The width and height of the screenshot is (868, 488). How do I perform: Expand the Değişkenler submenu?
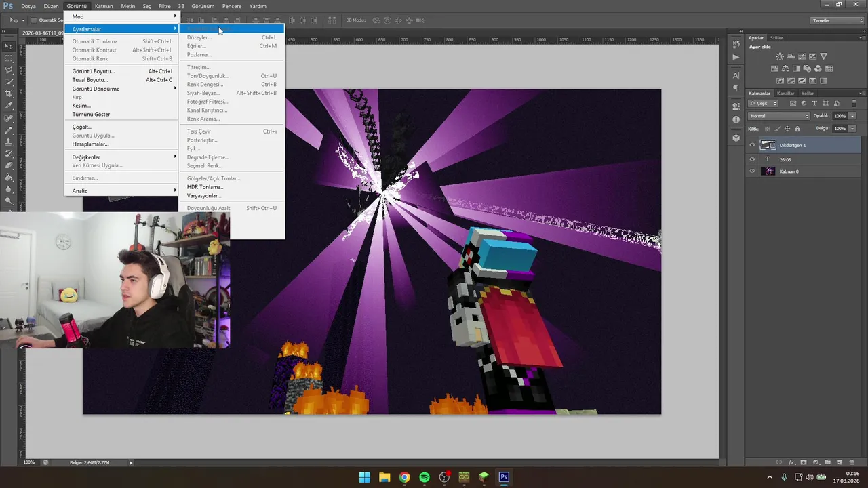121,157
